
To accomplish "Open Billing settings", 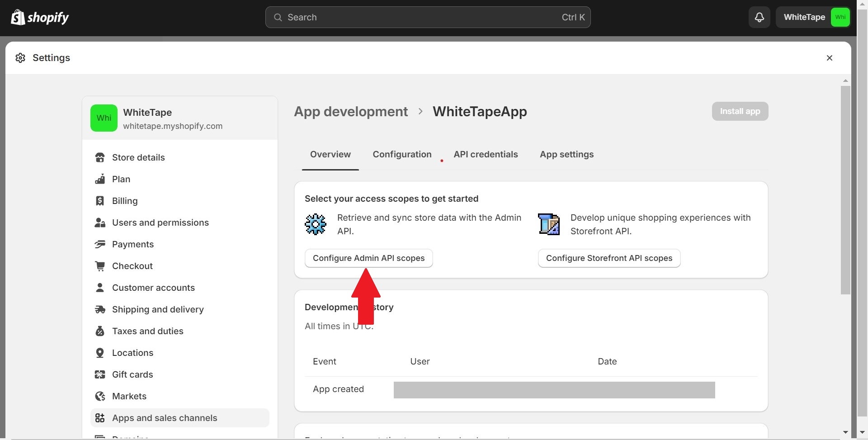I will click(x=180, y=201).
